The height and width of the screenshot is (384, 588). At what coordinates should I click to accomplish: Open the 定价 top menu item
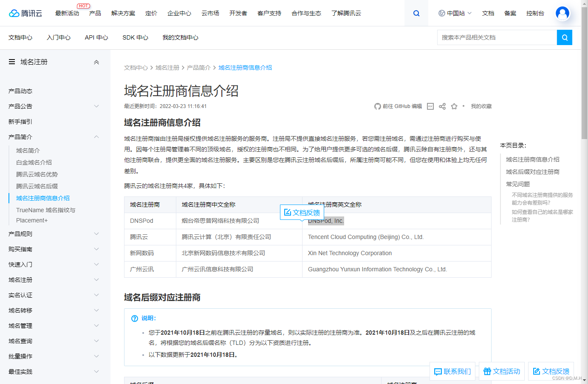point(151,13)
